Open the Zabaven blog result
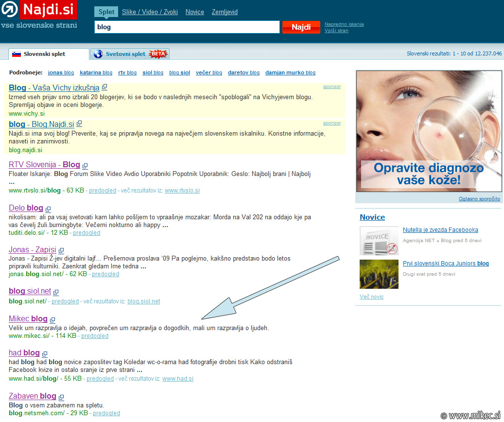Image resolution: width=504 pixels, height=422 pixels. click(x=33, y=396)
